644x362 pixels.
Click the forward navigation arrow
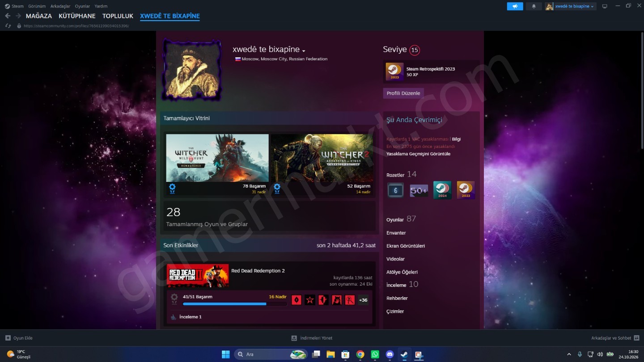(18, 16)
